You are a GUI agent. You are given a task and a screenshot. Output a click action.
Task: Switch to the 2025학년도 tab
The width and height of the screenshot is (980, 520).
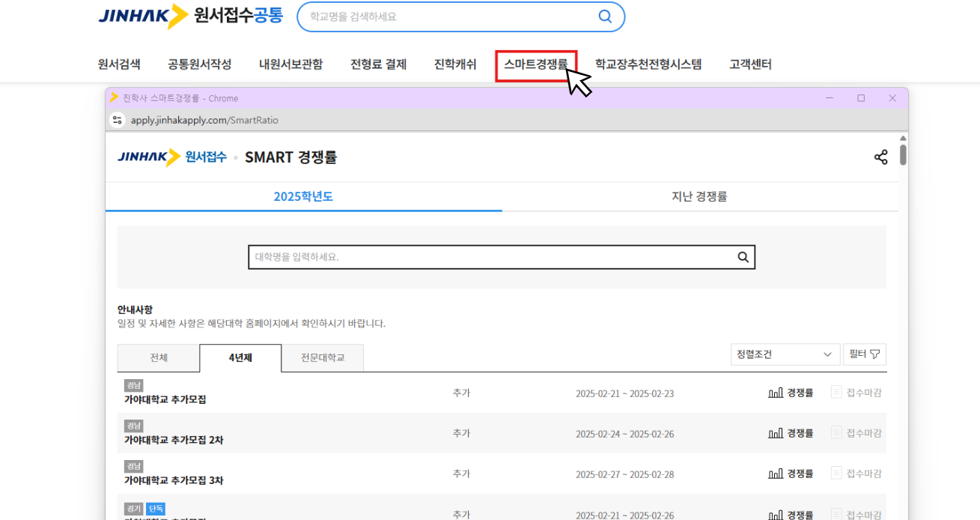pos(303,197)
